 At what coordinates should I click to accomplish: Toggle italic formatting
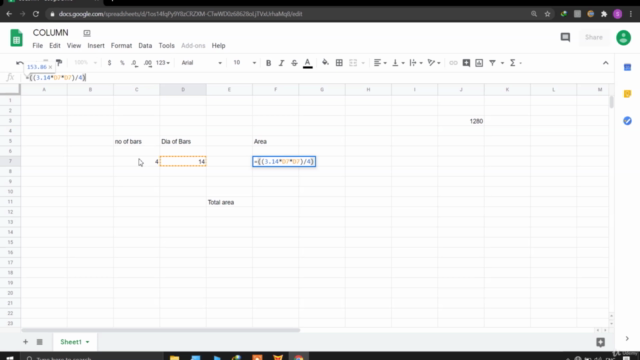point(281,63)
